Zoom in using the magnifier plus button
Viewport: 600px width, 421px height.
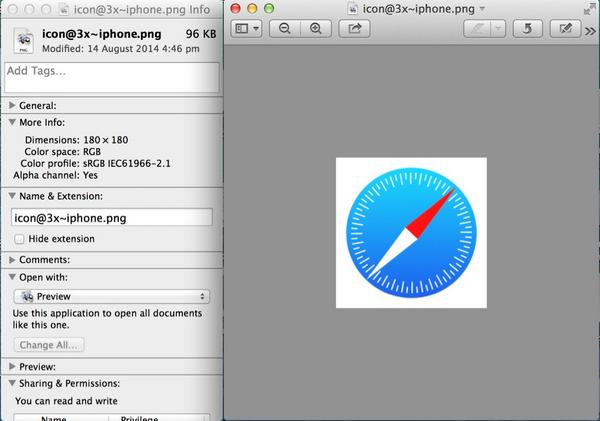coord(316,29)
